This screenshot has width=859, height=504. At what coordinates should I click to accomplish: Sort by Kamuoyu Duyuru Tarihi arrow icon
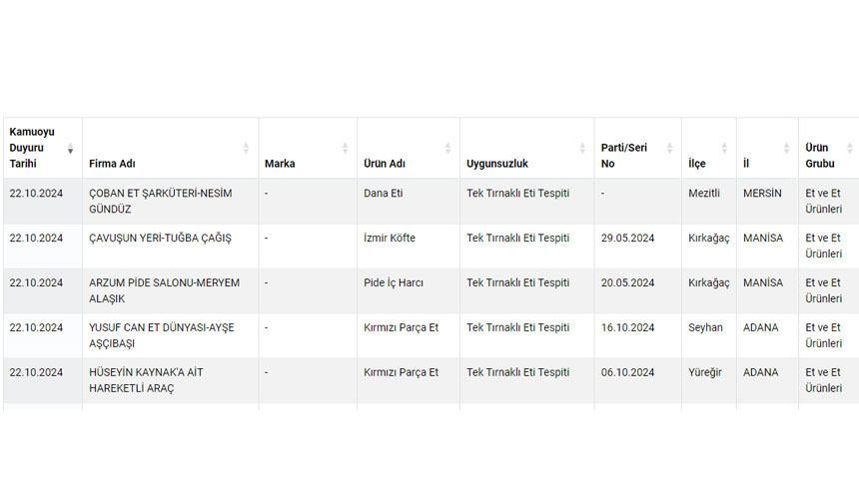tap(70, 149)
